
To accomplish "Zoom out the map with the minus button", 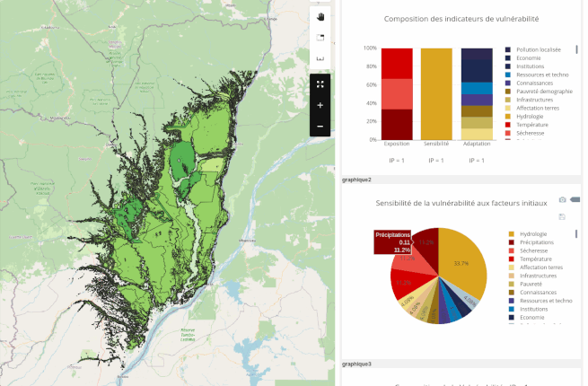I will [320, 127].
